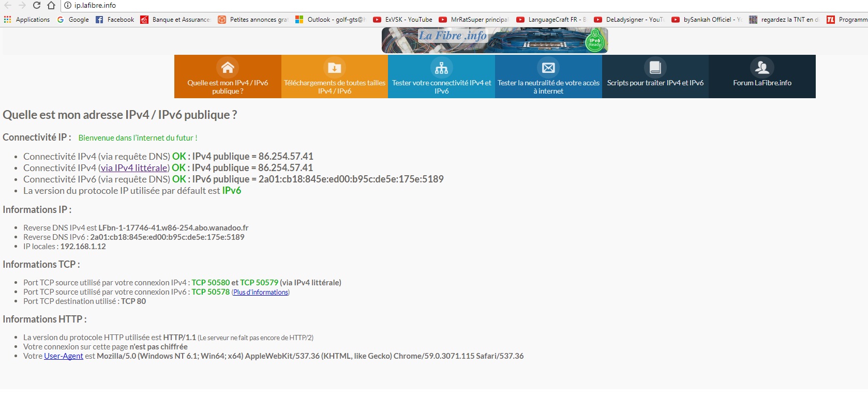The height and width of the screenshot is (398, 868).
Task: Open Banque et Assurance bookmark
Action: pyautogui.click(x=175, y=20)
